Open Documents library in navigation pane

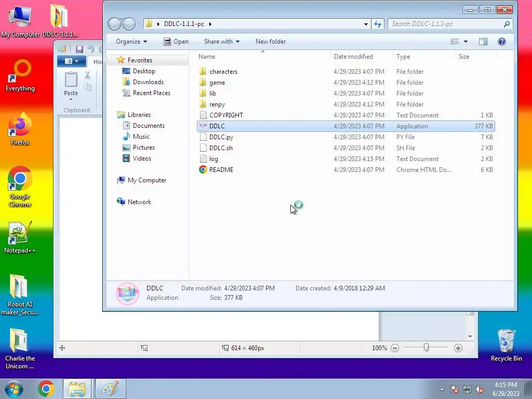coord(149,126)
